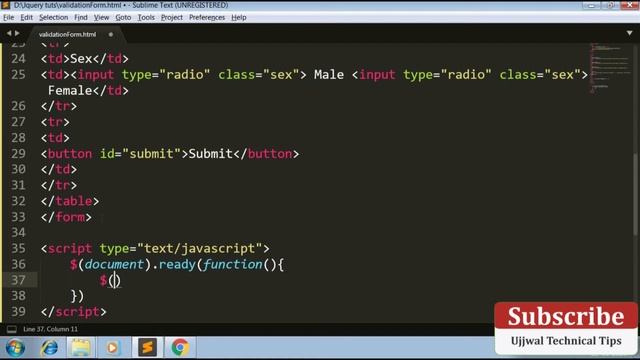
Task: Click the closing table tag on line 32
Action: pyautogui.click(x=70, y=201)
